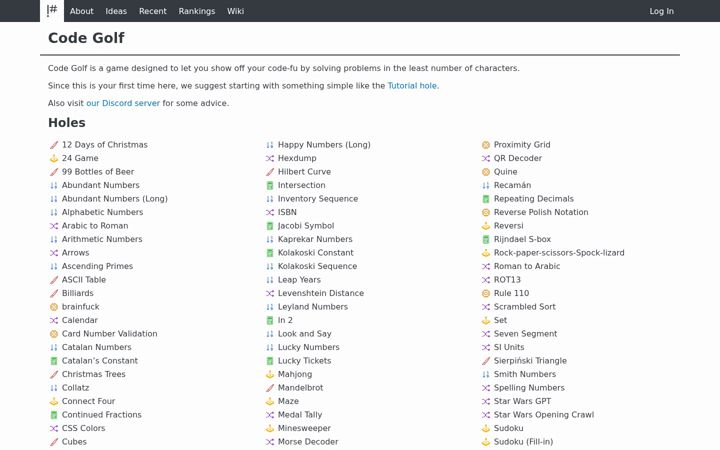
Task: Click the shuffle icon beside Arabic to Roman
Action: click(x=54, y=226)
